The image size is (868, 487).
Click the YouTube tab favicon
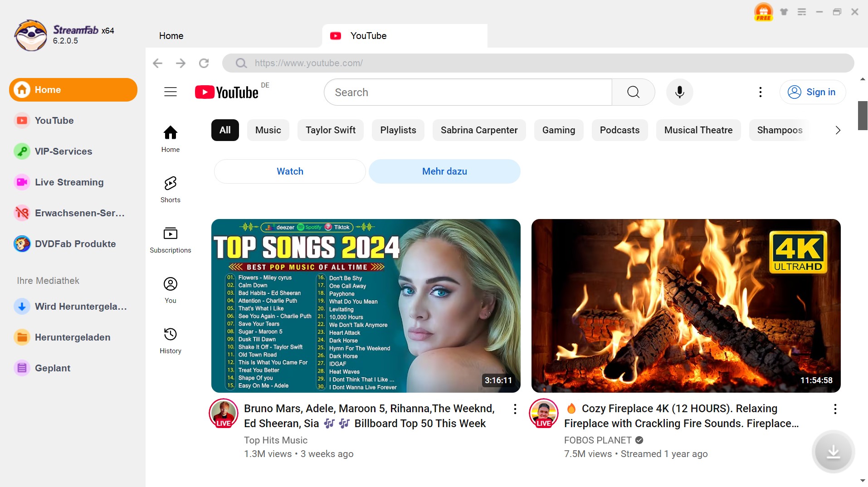coord(336,36)
